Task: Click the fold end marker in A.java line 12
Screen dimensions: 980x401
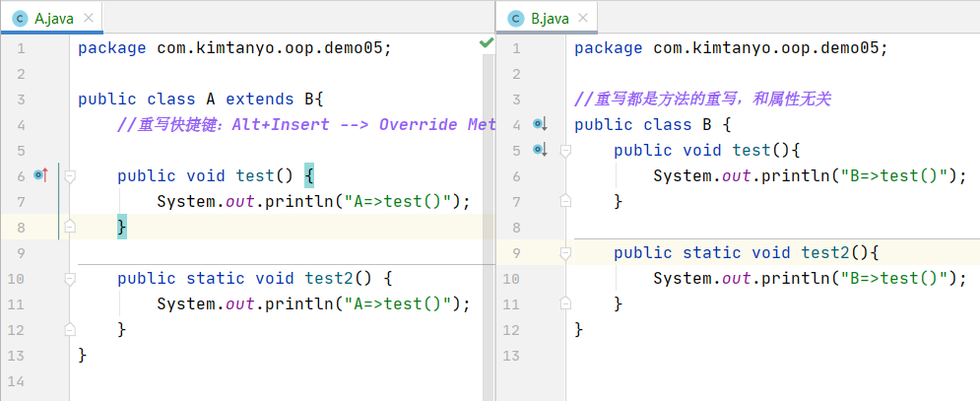Action: click(70, 328)
